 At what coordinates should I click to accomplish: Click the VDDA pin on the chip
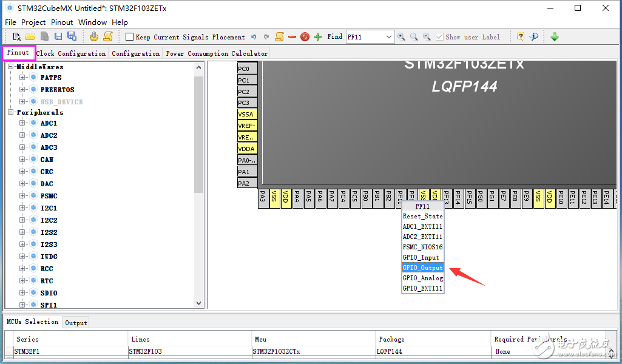pos(248,149)
